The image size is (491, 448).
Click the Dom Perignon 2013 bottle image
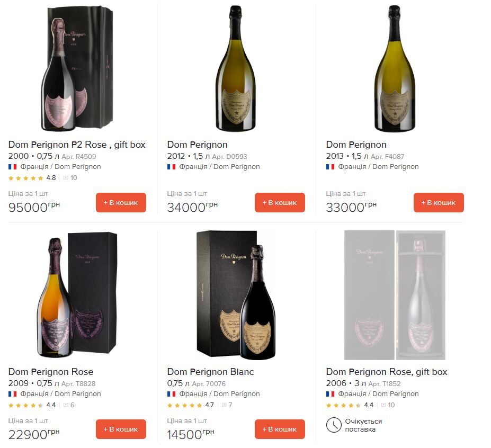394,69
